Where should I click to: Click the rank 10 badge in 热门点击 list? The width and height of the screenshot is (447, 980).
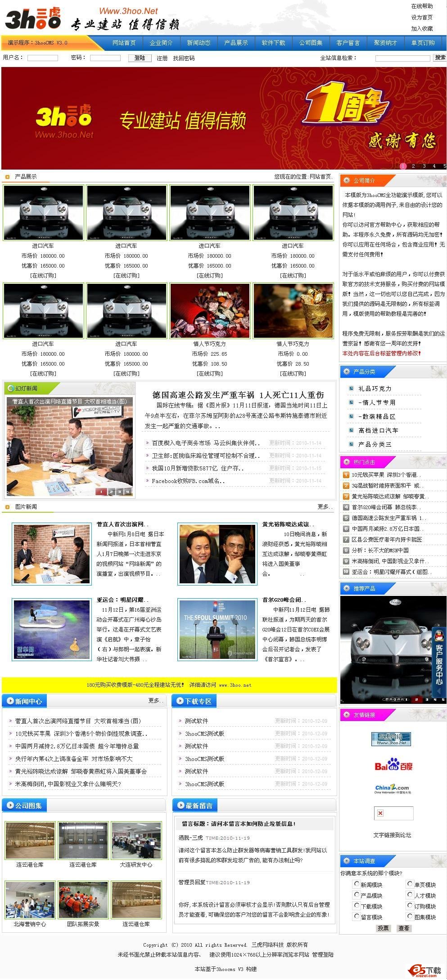(346, 572)
